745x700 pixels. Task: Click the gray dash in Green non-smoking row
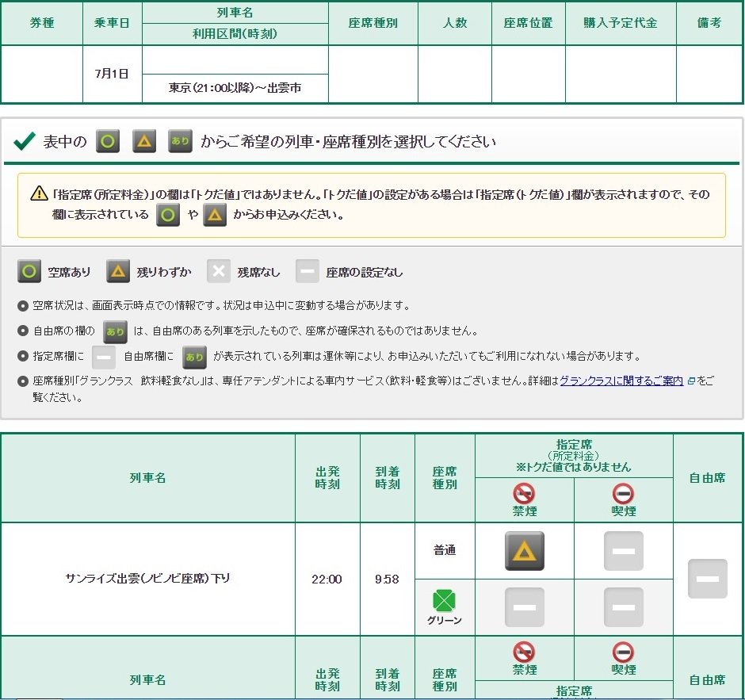pyautogui.click(x=525, y=607)
